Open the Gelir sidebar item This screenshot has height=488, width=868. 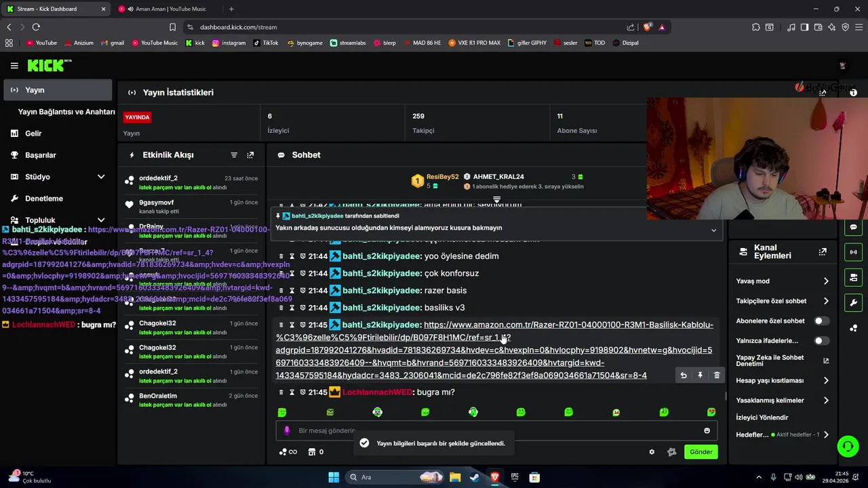(x=57, y=134)
